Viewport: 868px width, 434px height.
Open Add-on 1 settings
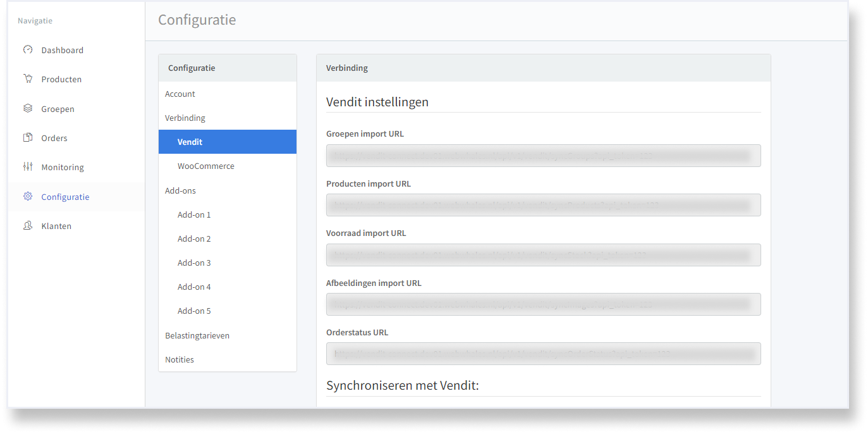pos(194,214)
